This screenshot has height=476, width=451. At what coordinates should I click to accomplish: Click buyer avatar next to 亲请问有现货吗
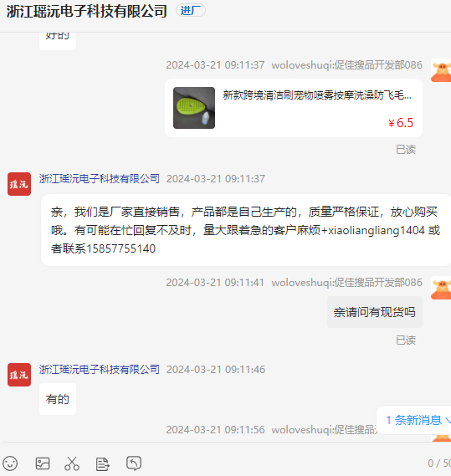[441, 288]
